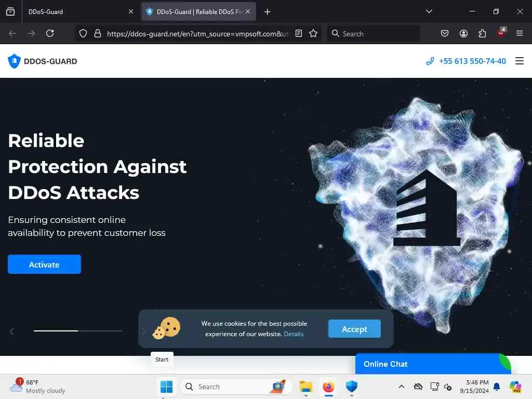Toggle reader view icon in address bar
Screen dimensions: 532x399
point(299,33)
